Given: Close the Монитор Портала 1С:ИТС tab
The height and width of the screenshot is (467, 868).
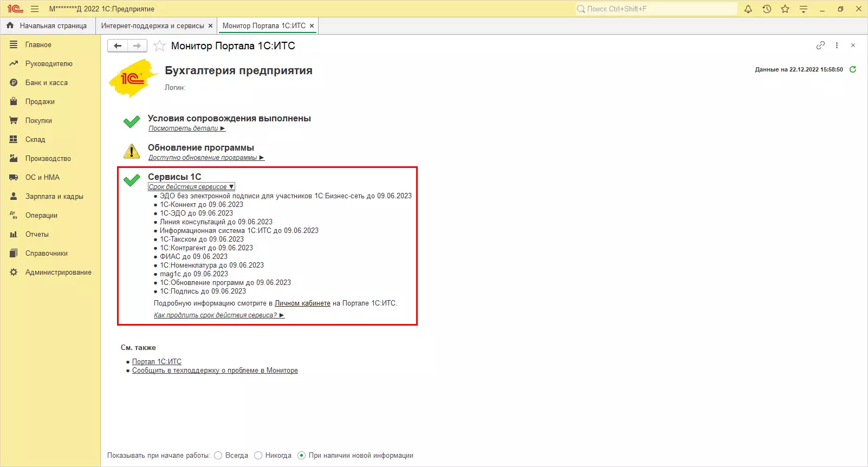Looking at the screenshot, I should (x=312, y=25).
